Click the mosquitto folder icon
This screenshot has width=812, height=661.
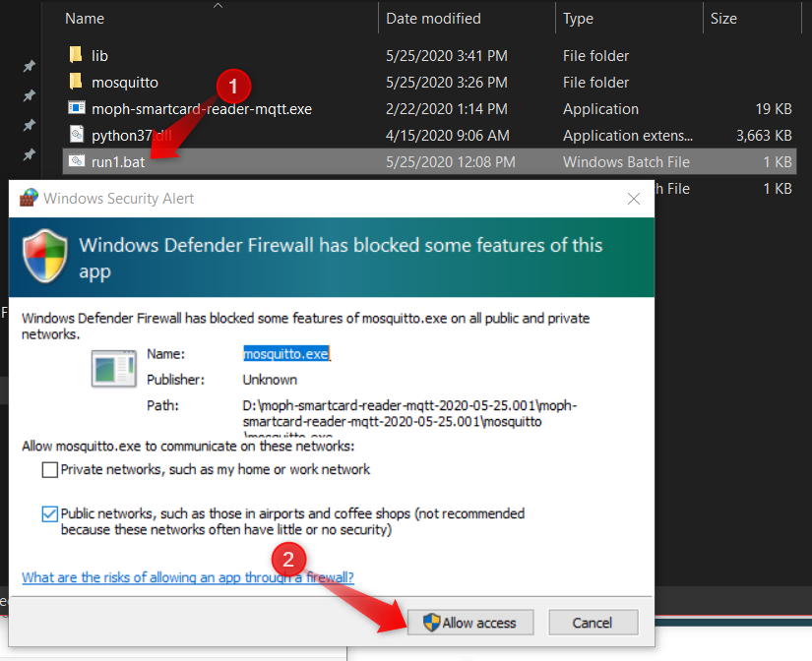tap(76, 82)
